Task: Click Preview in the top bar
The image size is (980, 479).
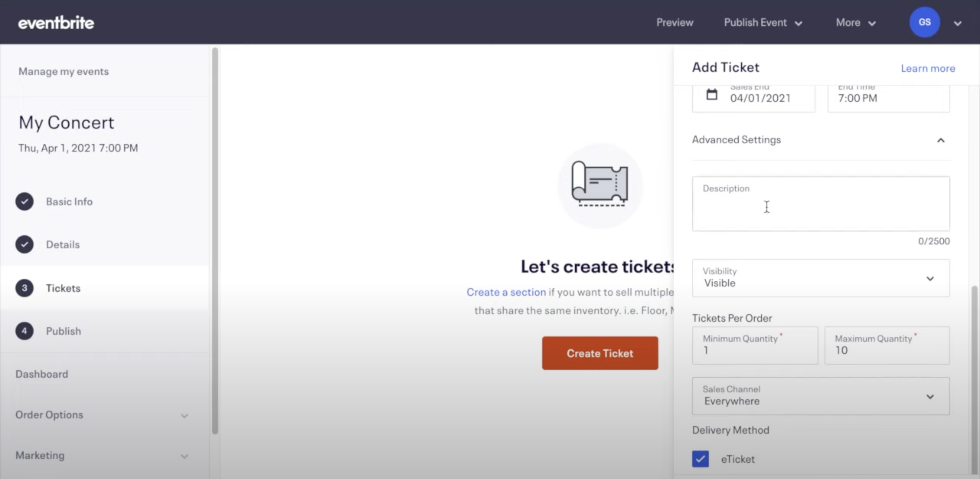Action: [675, 22]
